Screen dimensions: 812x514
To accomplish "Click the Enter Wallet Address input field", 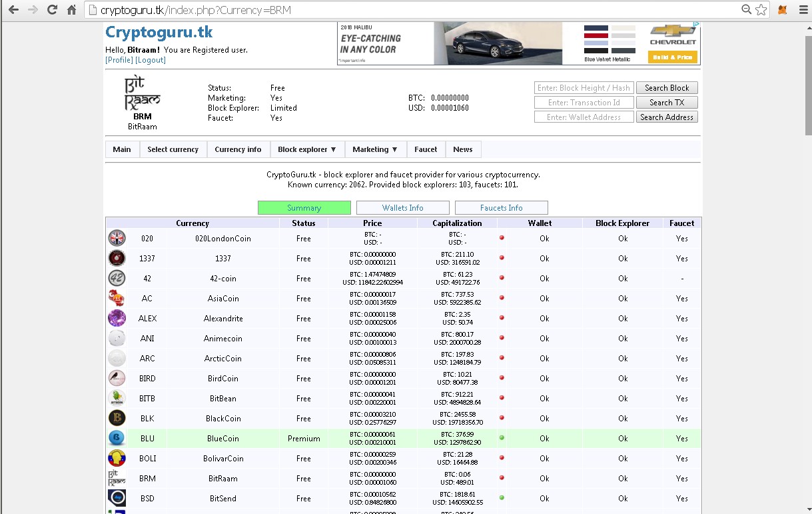I will pos(584,117).
